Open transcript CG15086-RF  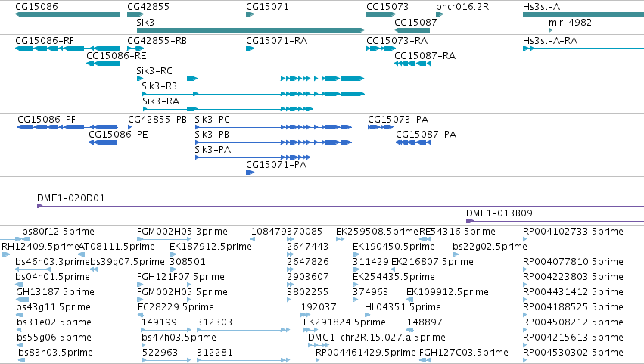[45, 41]
